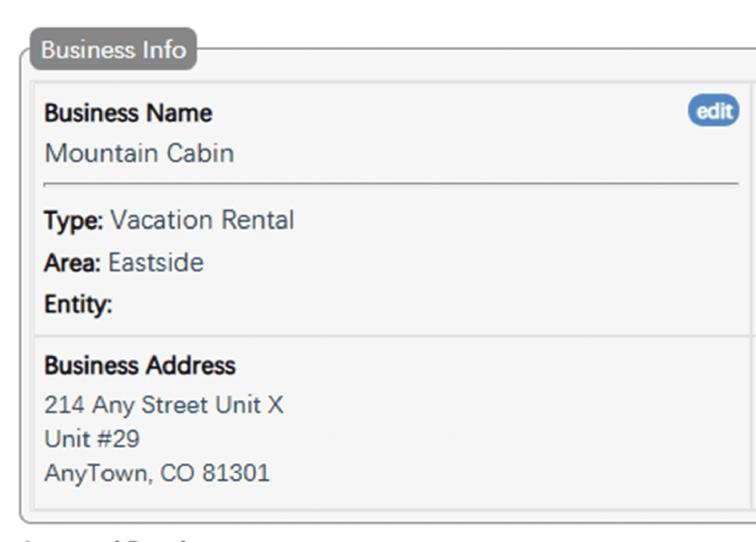Viewport: 756px width, 542px height.
Task: Click the Entity field label
Action: coord(78,305)
